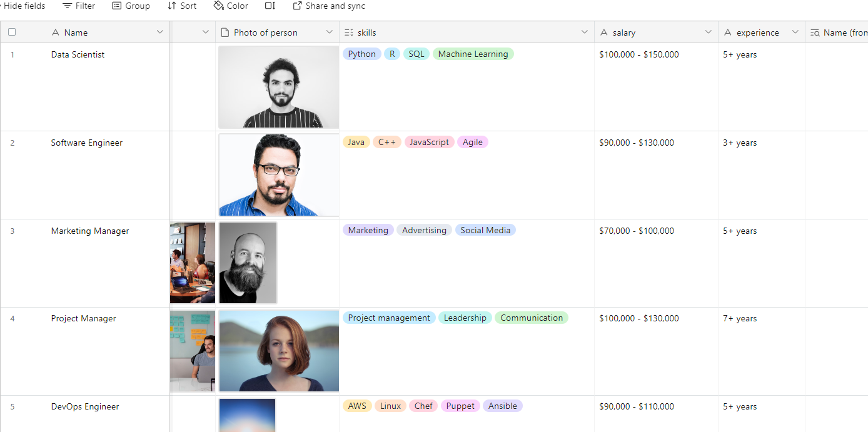
Task: Click the Java skill tag
Action: [356, 143]
